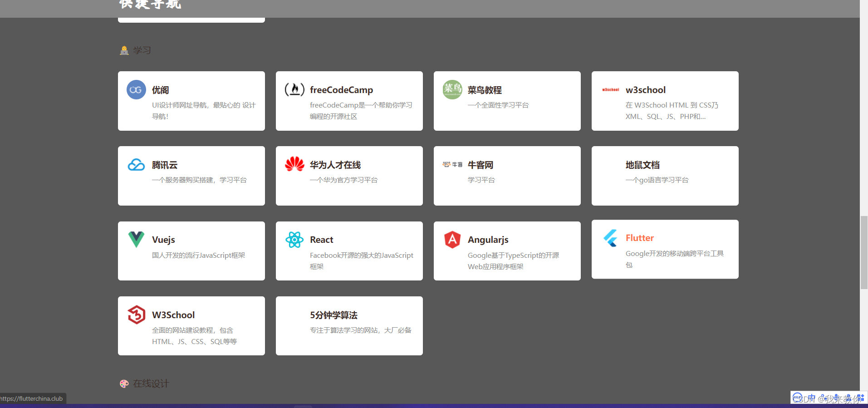Open the lowercase w3school title link
Viewport: 868px width, 408px height.
click(646, 90)
